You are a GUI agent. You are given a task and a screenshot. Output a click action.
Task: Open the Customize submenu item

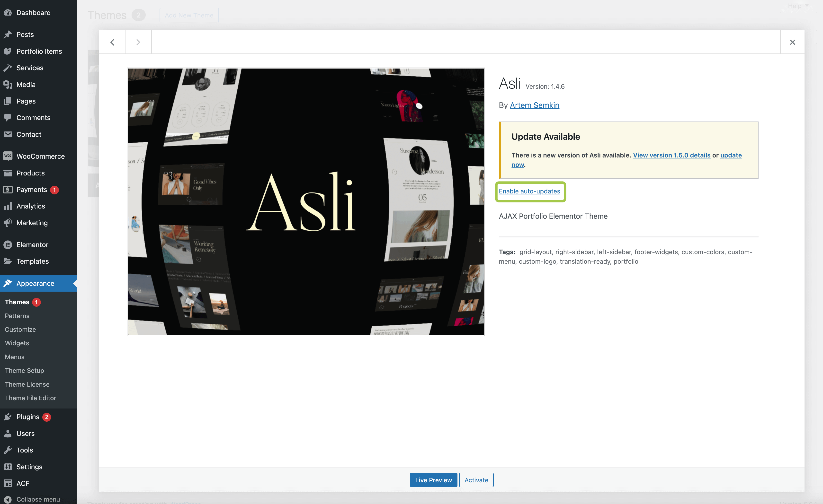[20, 330]
